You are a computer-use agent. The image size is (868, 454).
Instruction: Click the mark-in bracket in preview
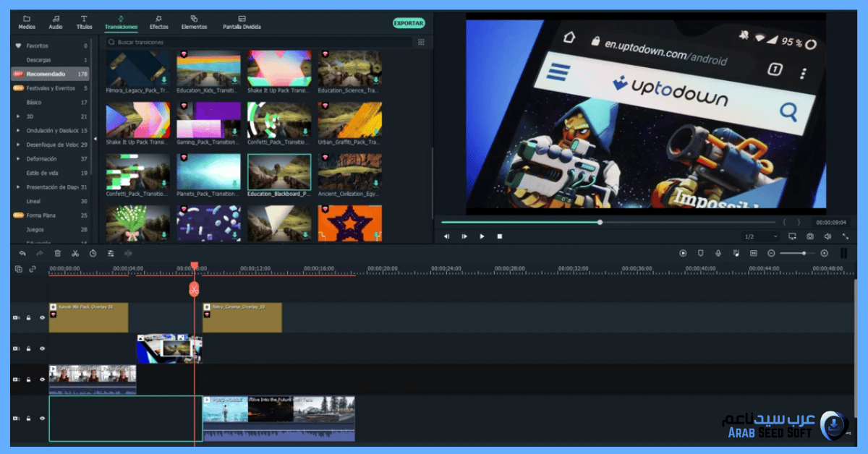tap(785, 223)
